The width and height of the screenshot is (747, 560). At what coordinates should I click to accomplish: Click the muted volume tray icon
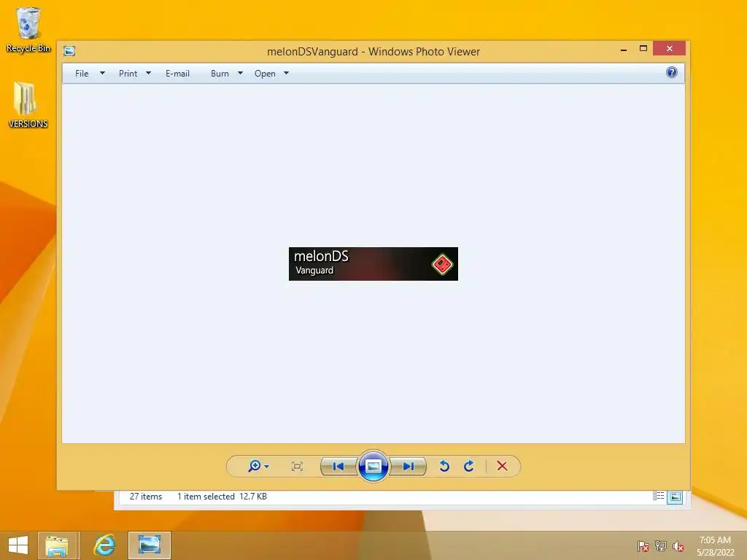click(x=678, y=546)
